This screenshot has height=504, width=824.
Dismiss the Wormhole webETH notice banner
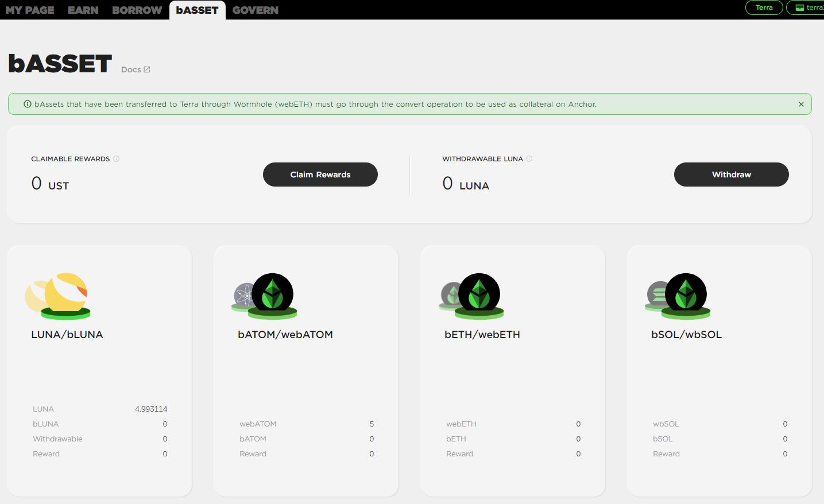801,104
